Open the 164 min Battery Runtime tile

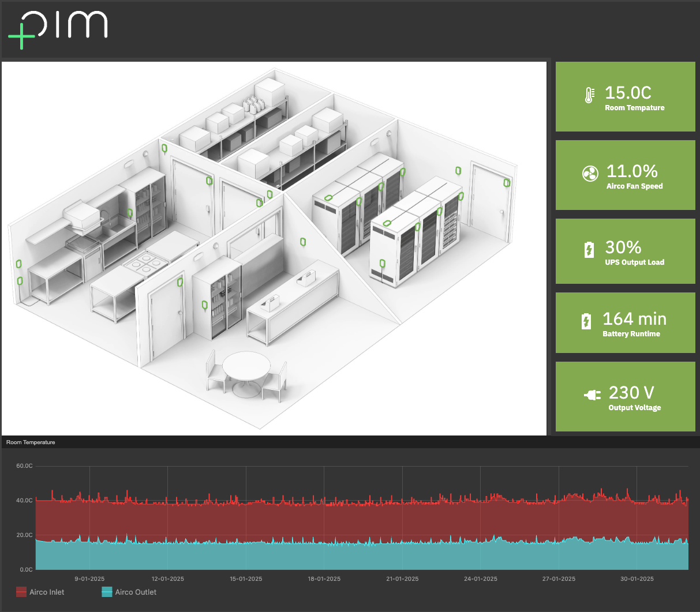pos(625,322)
